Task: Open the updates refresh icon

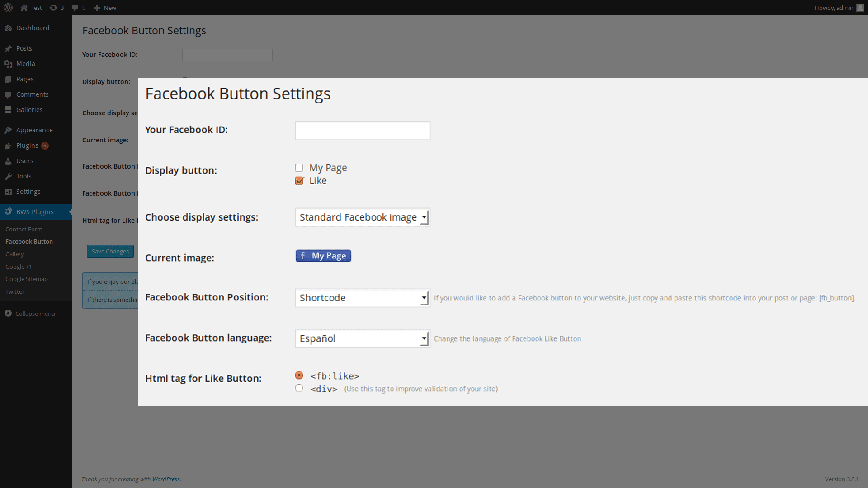Action: pyautogui.click(x=53, y=8)
